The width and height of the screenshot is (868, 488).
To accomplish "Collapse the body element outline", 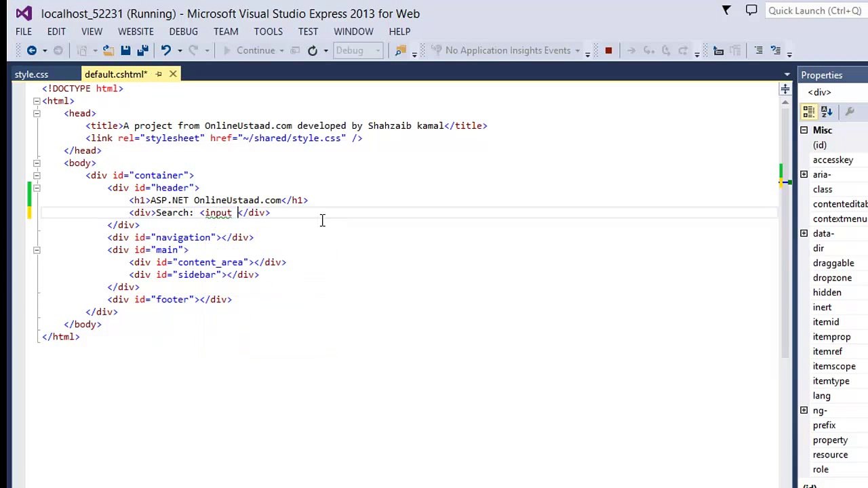I will (x=37, y=163).
